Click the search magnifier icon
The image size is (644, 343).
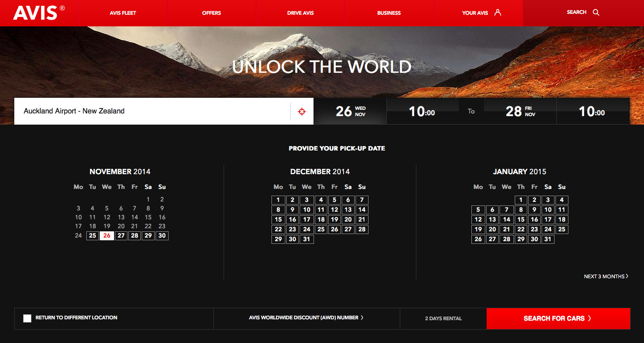(596, 13)
